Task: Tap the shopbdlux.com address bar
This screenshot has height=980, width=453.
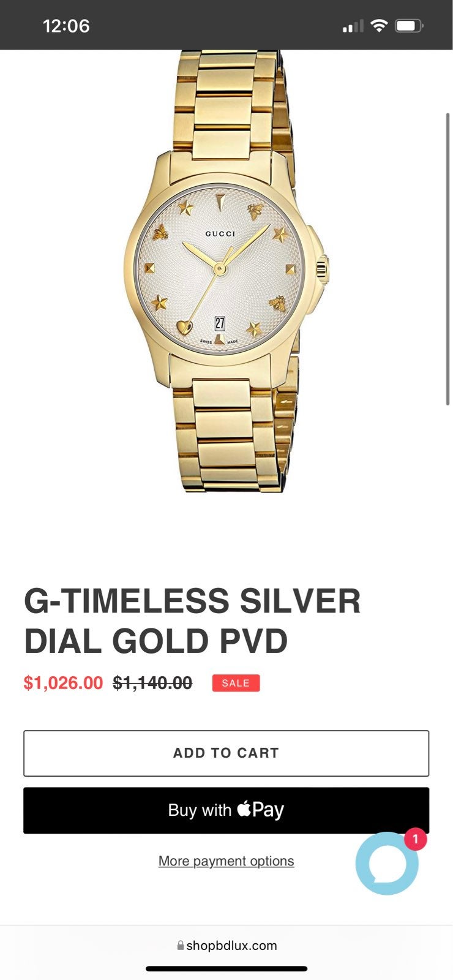Action: [x=226, y=945]
